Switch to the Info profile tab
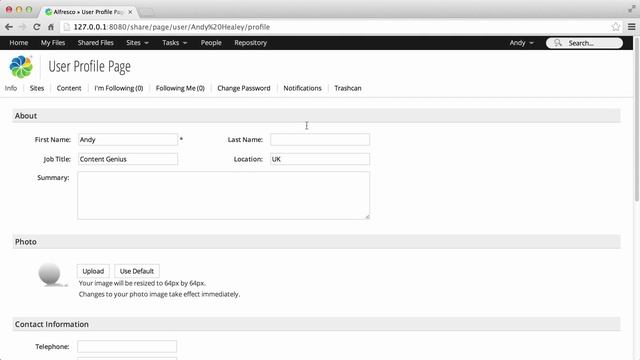640x360 pixels. point(11,88)
